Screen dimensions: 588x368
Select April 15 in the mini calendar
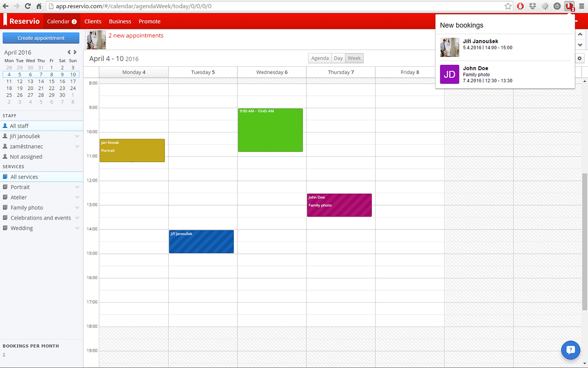point(51,81)
